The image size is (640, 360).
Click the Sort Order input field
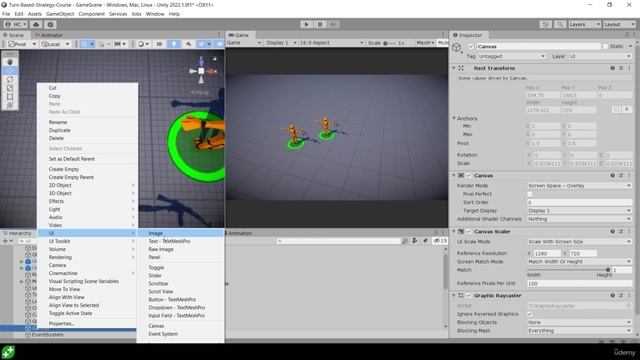point(579,202)
